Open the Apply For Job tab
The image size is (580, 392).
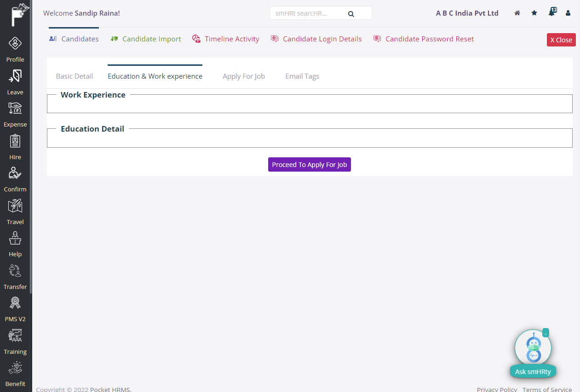click(244, 76)
